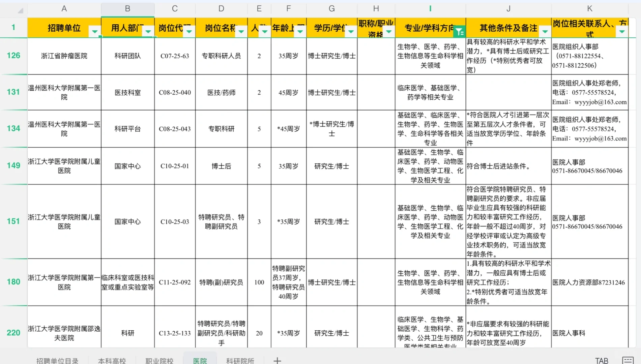
Task: Select the cell 科研团队
Action: coord(128,56)
